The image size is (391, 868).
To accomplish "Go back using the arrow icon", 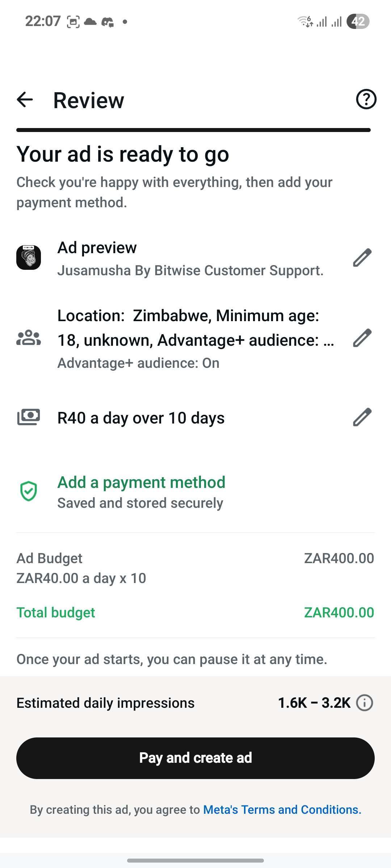I will coord(25,99).
